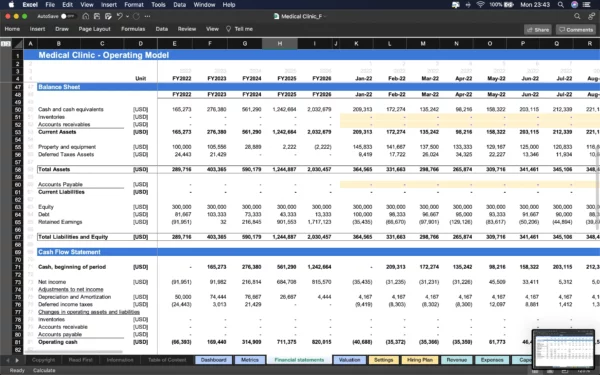Open the Insert ribbon tab
The height and width of the screenshot is (375, 600).
[38, 29]
